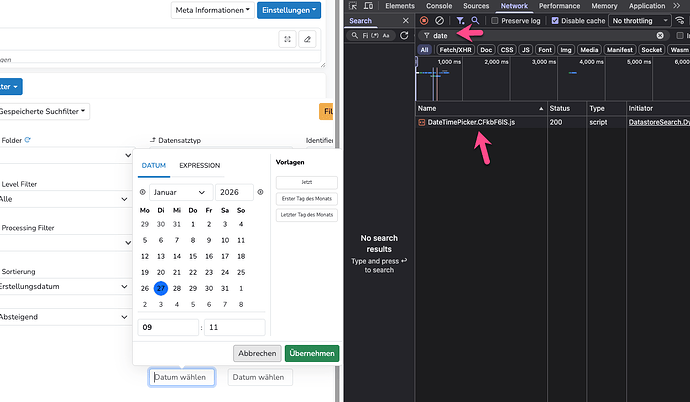Toggle the network filter funnel icon
Viewport: 690px width, 402px height.
click(459, 20)
